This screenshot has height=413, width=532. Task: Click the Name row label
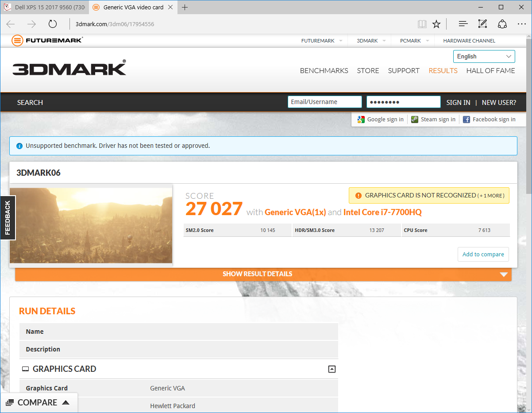35,332
